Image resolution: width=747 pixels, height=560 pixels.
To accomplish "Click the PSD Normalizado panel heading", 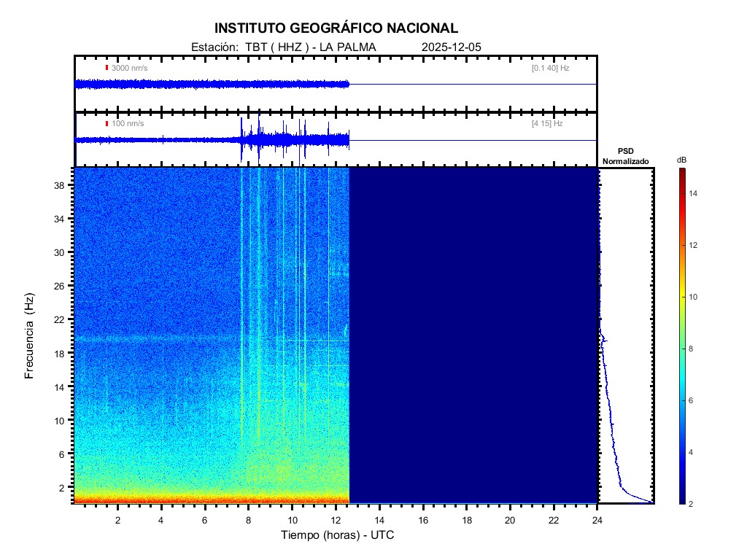I will [625, 156].
